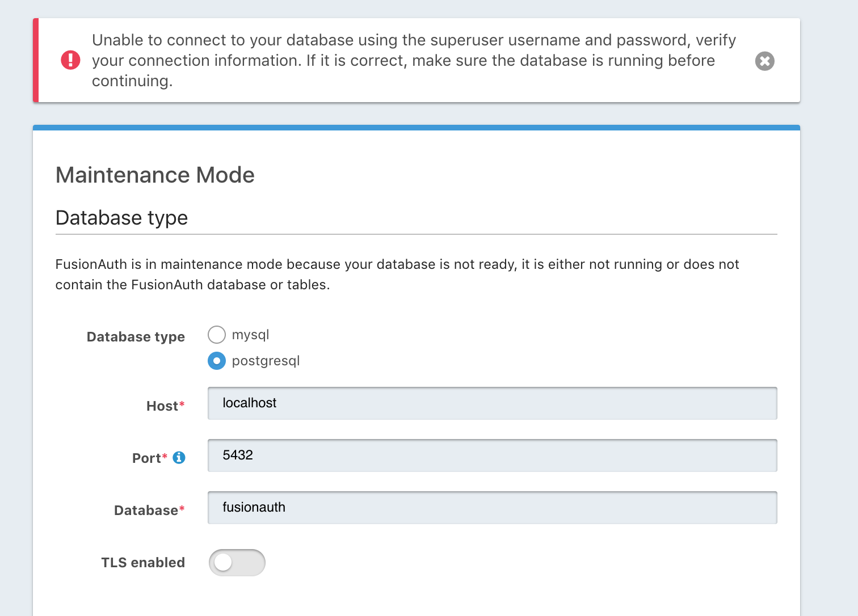The width and height of the screenshot is (858, 616).
Task: Click the Port input showing 5432
Action: point(492,455)
